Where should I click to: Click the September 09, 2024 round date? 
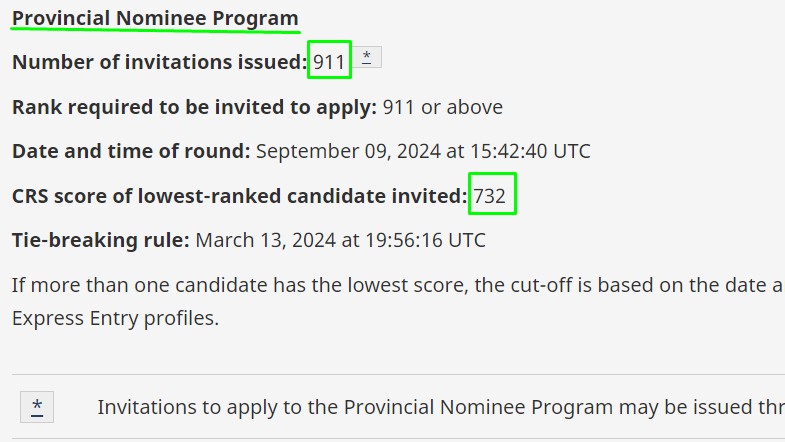pyautogui.click(x=348, y=151)
